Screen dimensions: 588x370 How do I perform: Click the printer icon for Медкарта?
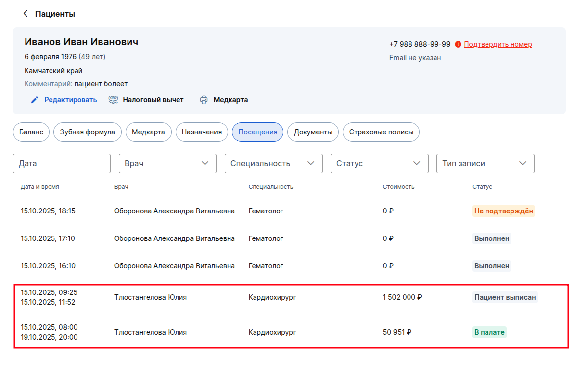click(204, 100)
